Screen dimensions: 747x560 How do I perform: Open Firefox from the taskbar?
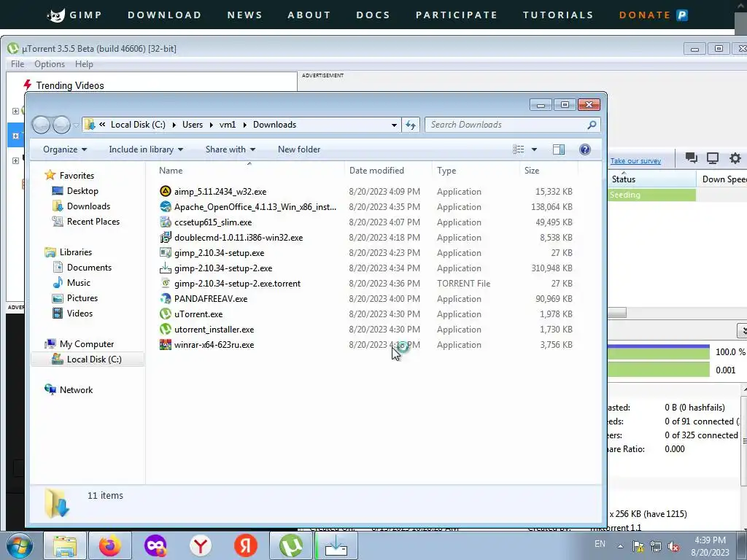coord(110,545)
